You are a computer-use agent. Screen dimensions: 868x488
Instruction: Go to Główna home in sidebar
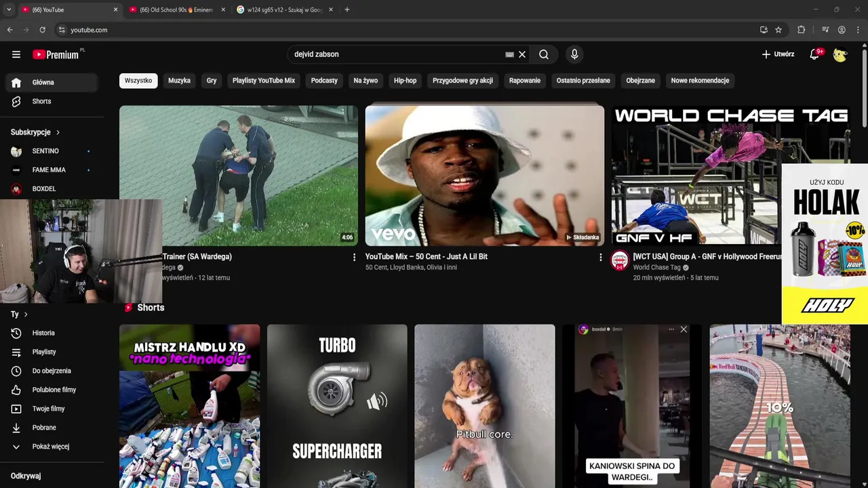coord(53,82)
